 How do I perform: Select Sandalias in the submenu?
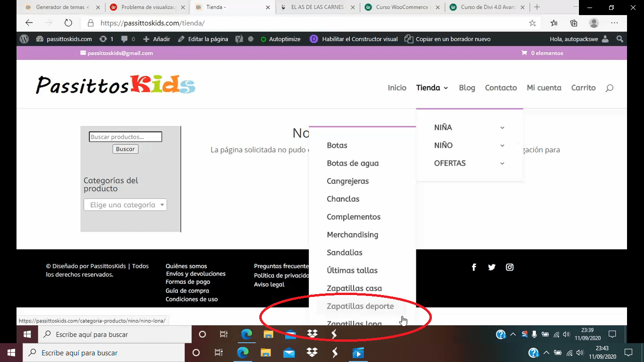(345, 253)
